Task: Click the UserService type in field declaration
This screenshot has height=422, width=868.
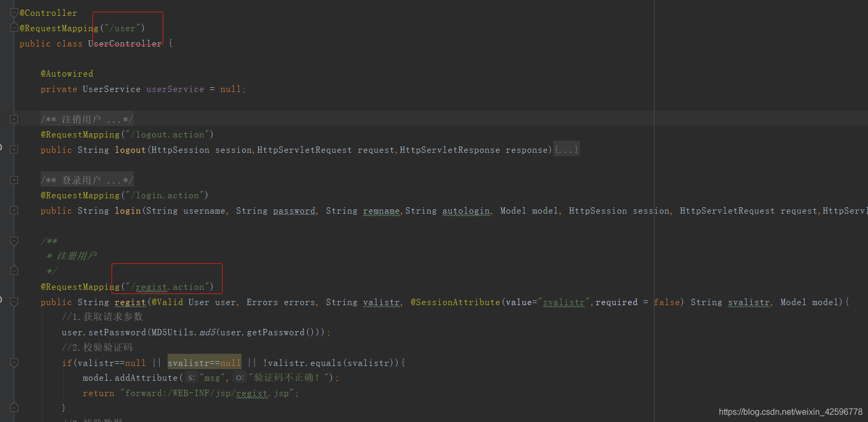Action: tap(112, 89)
